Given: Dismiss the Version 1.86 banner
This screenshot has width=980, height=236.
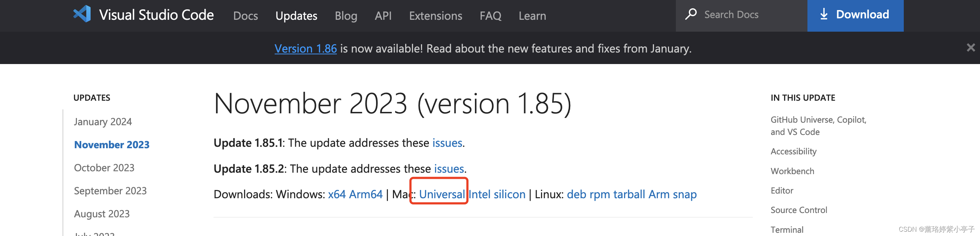Looking at the screenshot, I should (971, 47).
